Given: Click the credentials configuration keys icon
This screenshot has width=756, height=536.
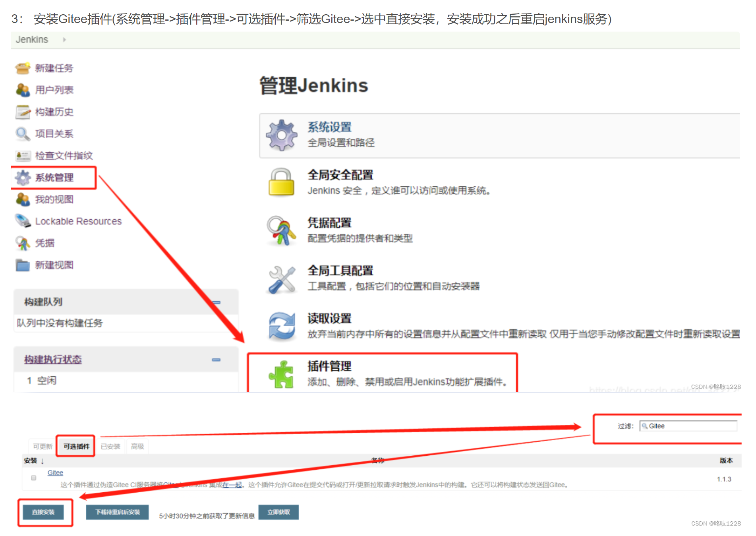Looking at the screenshot, I should (x=281, y=230).
